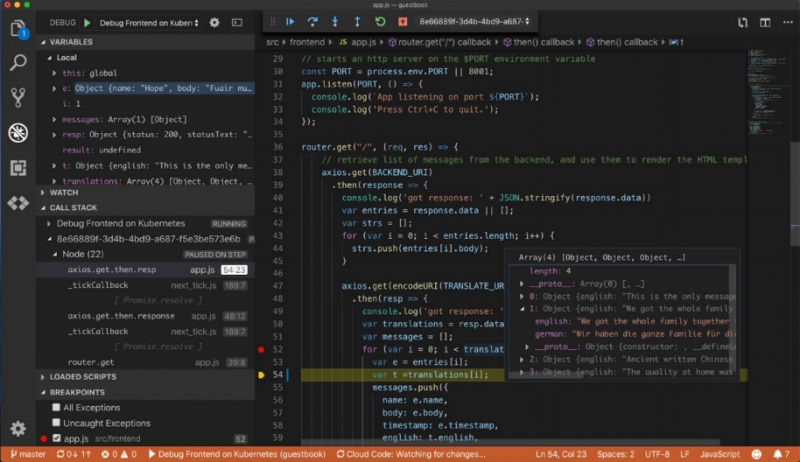The image size is (800, 462).
Task: Start debugging with the green play button
Action: 87,22
